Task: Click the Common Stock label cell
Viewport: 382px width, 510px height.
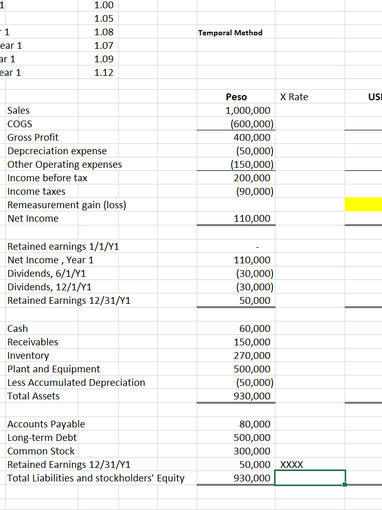Action: (41, 451)
